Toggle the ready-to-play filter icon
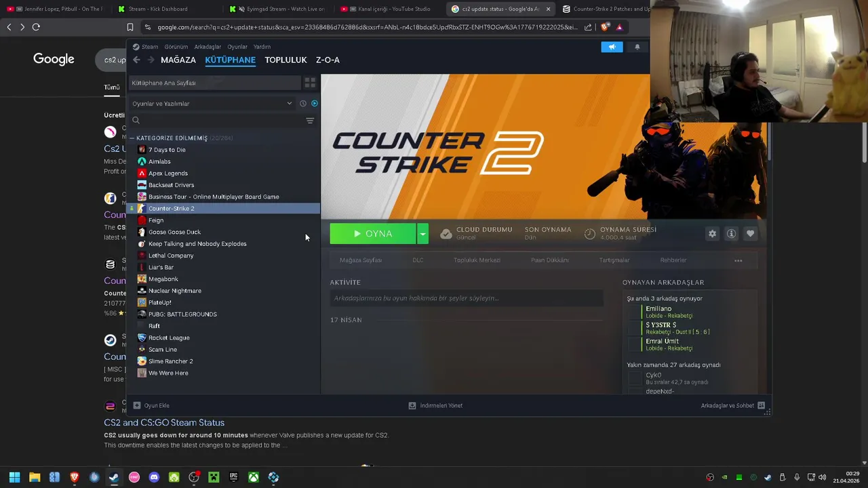This screenshot has width=868, height=488. (x=314, y=104)
